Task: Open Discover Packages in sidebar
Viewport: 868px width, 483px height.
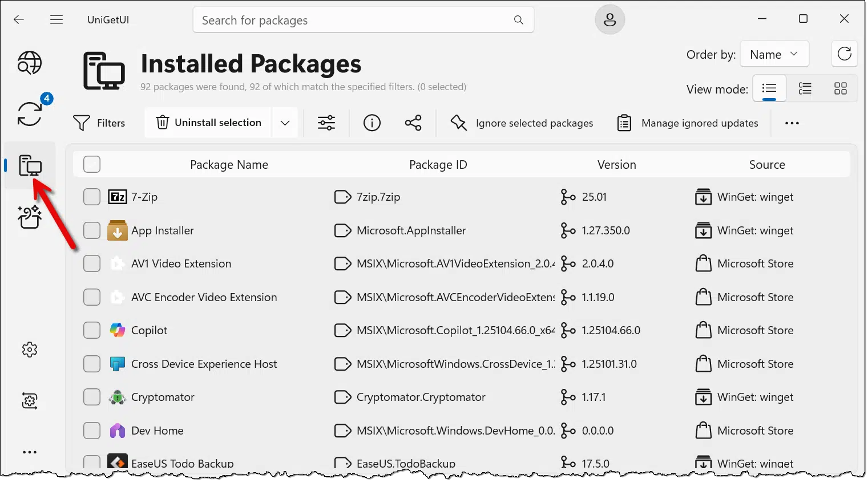Action: pyautogui.click(x=29, y=63)
